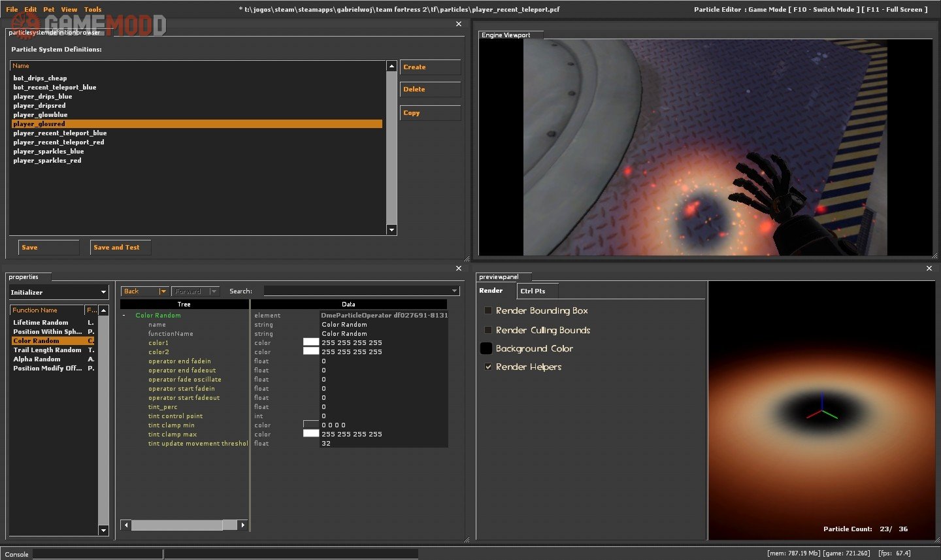The image size is (941, 560).
Task: Click scroll-down arrow in Function Name list
Action: [103, 530]
